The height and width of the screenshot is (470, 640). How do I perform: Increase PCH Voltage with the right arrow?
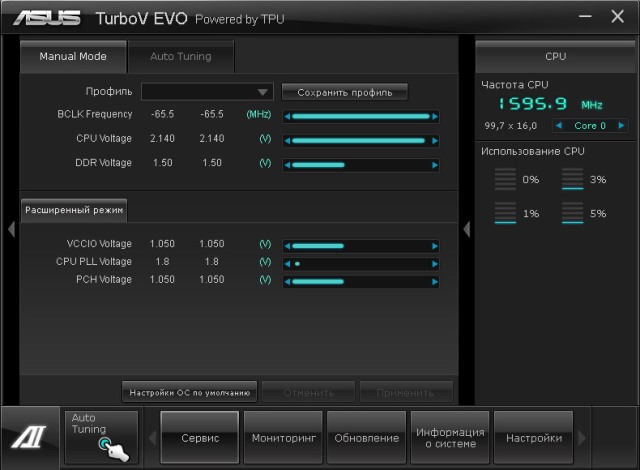coord(435,282)
